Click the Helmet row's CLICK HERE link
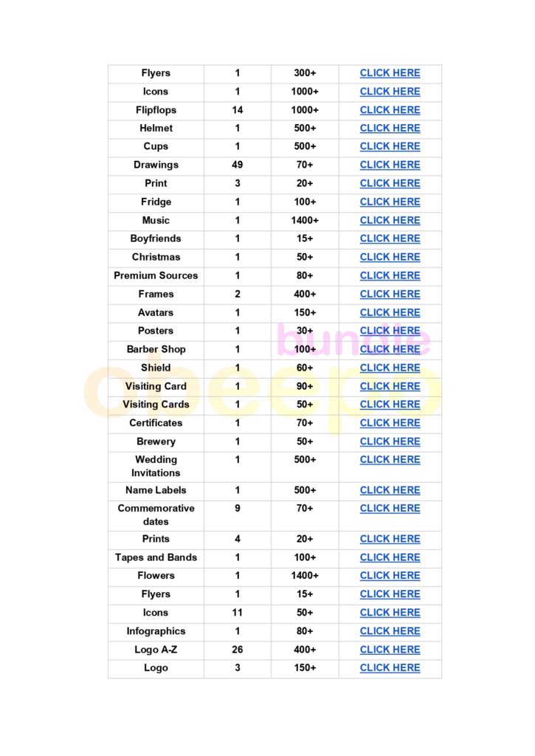Screen dimensions: 535x756 point(390,128)
